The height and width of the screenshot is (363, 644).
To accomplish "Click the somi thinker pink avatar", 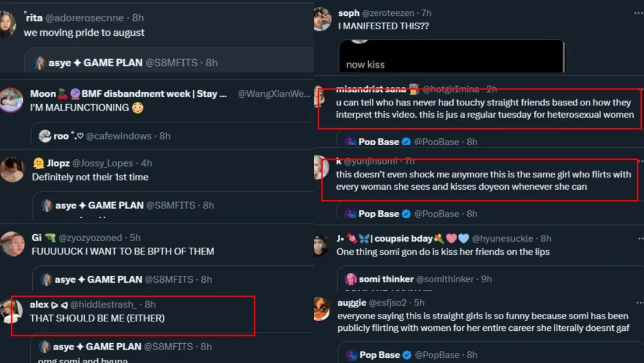I will point(351,279).
